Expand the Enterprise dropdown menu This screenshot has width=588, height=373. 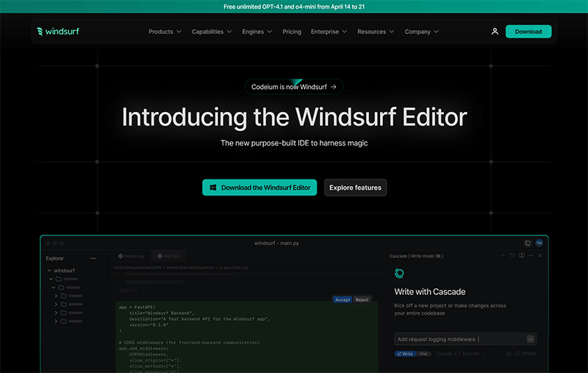329,32
